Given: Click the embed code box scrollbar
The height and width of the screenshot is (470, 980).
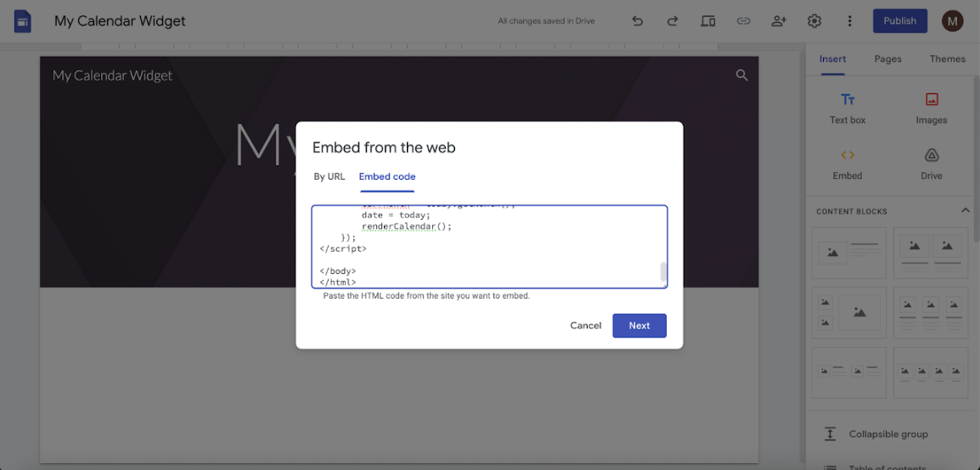Looking at the screenshot, I should [x=663, y=272].
